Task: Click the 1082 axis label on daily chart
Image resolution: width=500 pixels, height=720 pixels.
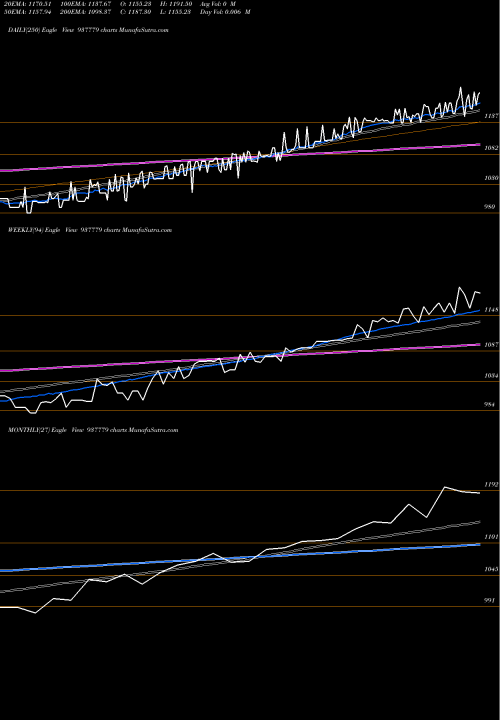Action: click(x=491, y=148)
